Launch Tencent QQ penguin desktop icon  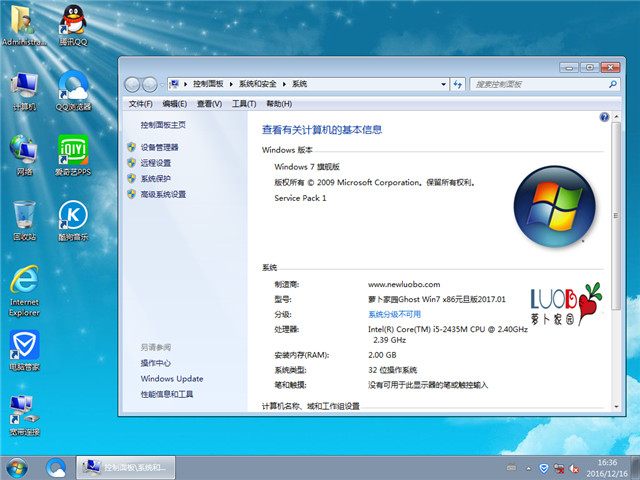click(73, 24)
